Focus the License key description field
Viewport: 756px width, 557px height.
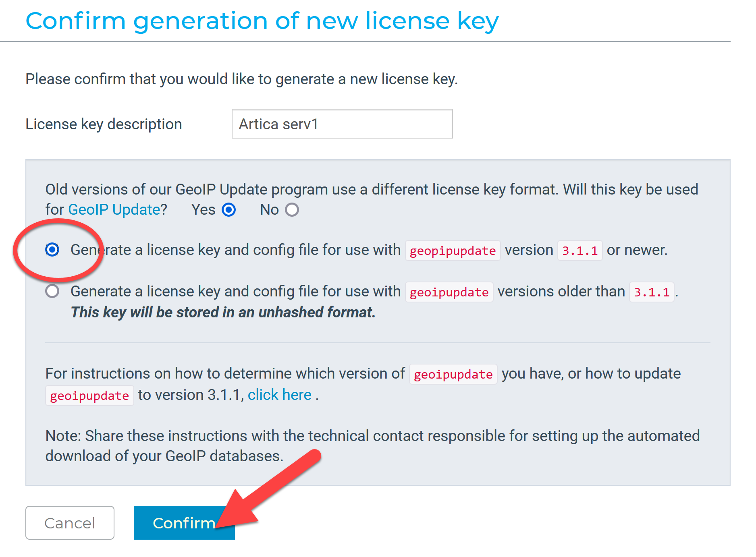[x=342, y=124]
